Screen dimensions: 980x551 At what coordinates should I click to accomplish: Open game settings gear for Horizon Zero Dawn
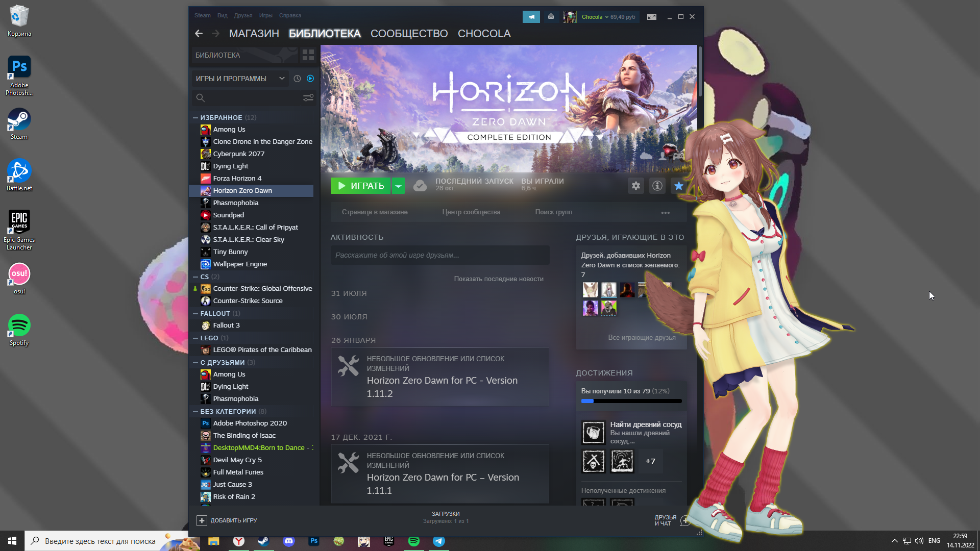(x=635, y=186)
